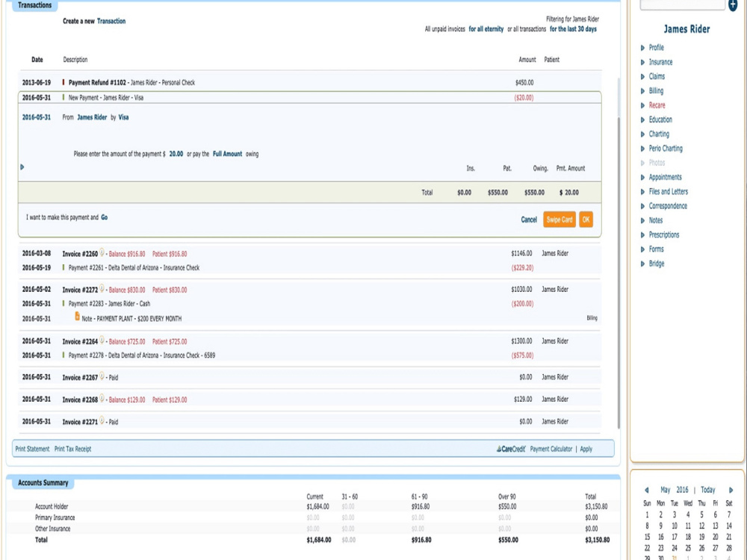Open Forms section in sidebar
The image size is (747, 560).
[656, 249]
